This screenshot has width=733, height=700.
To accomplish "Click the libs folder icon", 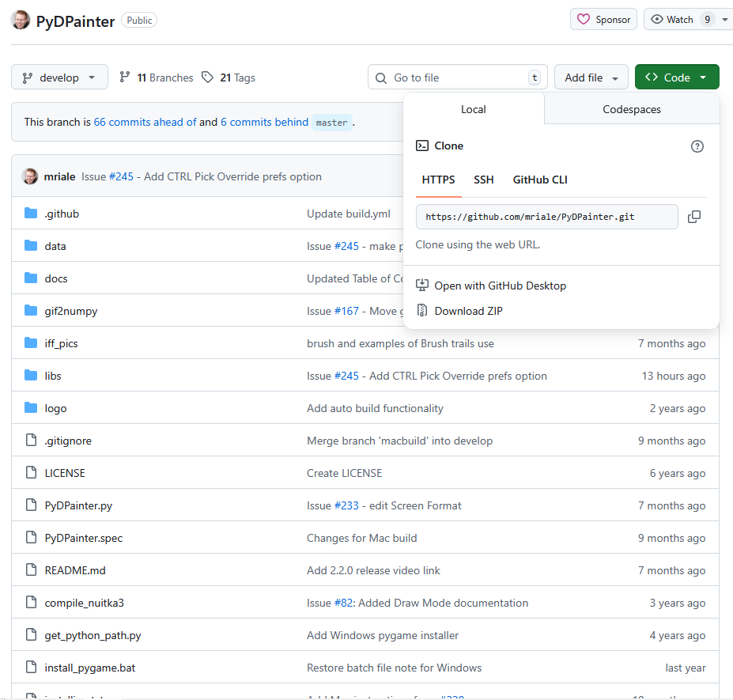I will 31,375.
